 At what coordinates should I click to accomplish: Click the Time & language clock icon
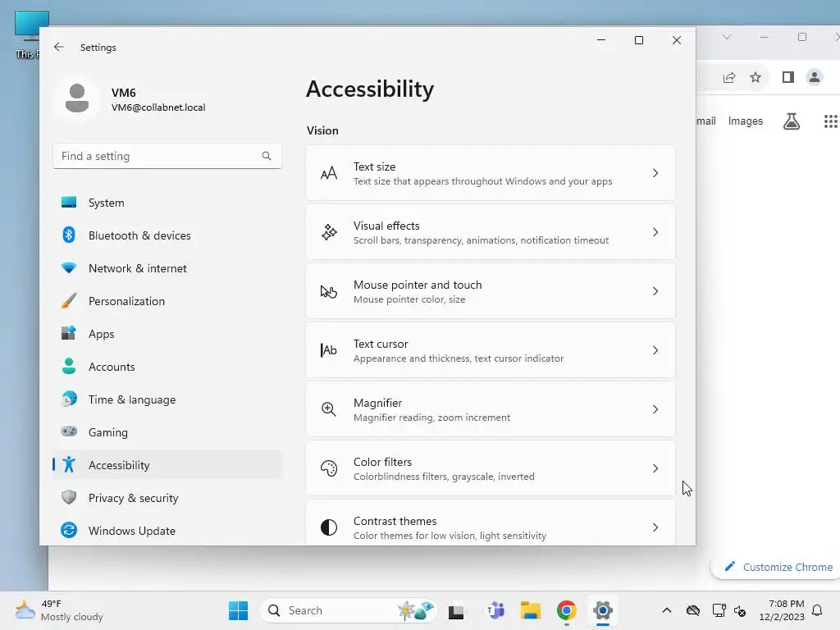69,399
